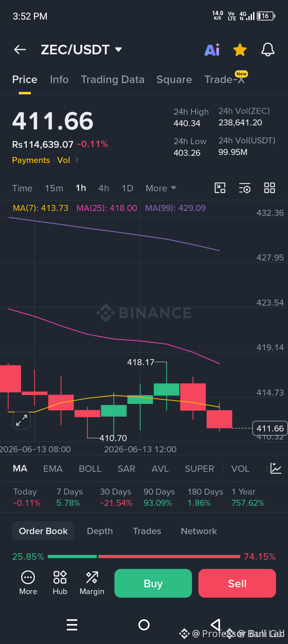This screenshot has width=288, height=644.
Task: Tap the Android back triangle icon
Action: [x=216, y=625]
